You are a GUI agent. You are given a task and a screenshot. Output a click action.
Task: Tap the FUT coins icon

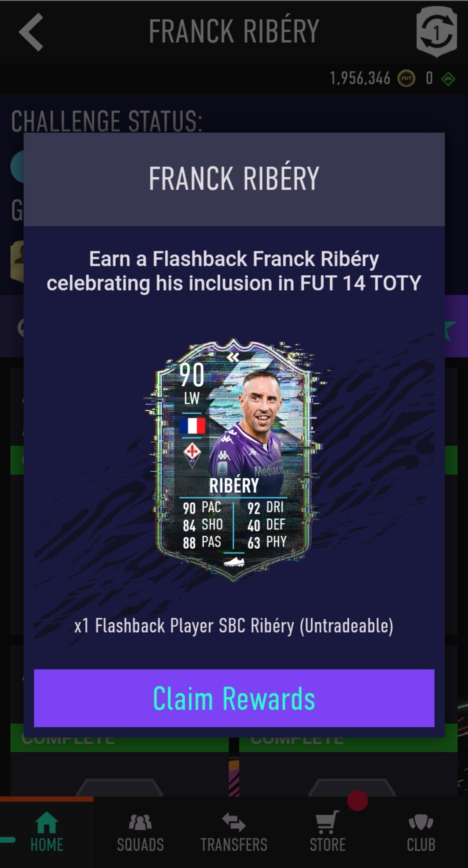[x=406, y=78]
